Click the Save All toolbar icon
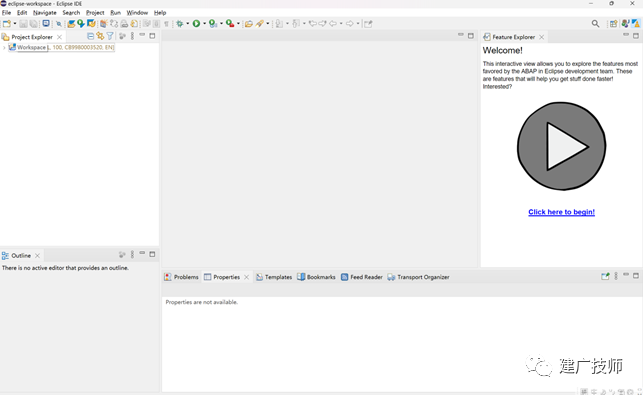The width and height of the screenshot is (643, 395). 34,24
